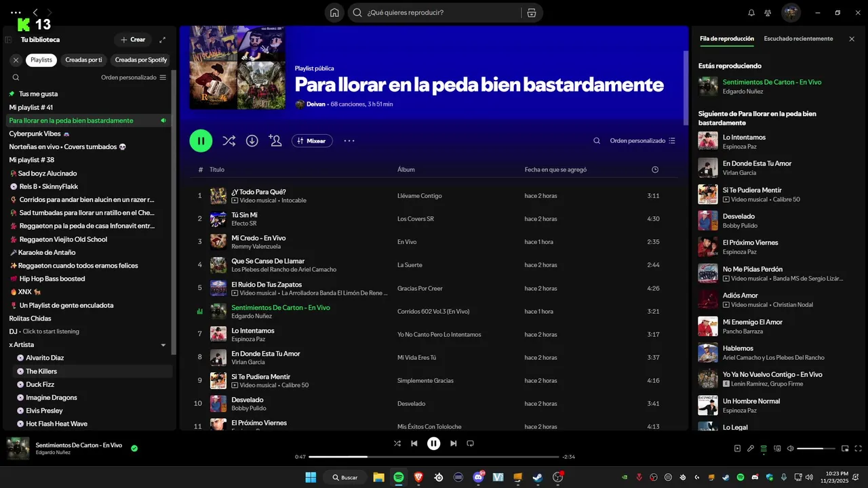
Task: Open the Crear dropdown button
Action: [x=133, y=39]
